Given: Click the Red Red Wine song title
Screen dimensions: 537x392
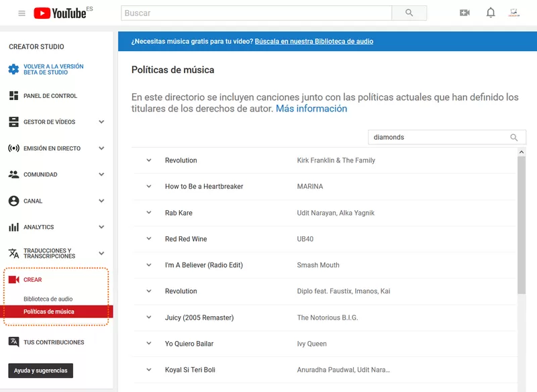Looking at the screenshot, I should click(x=186, y=239).
